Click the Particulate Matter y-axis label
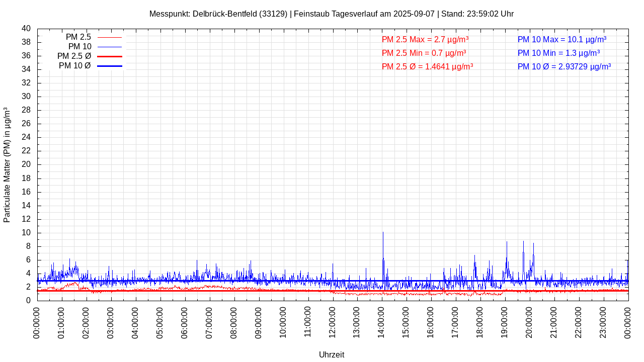The width and height of the screenshot is (644, 362). click(x=7, y=164)
